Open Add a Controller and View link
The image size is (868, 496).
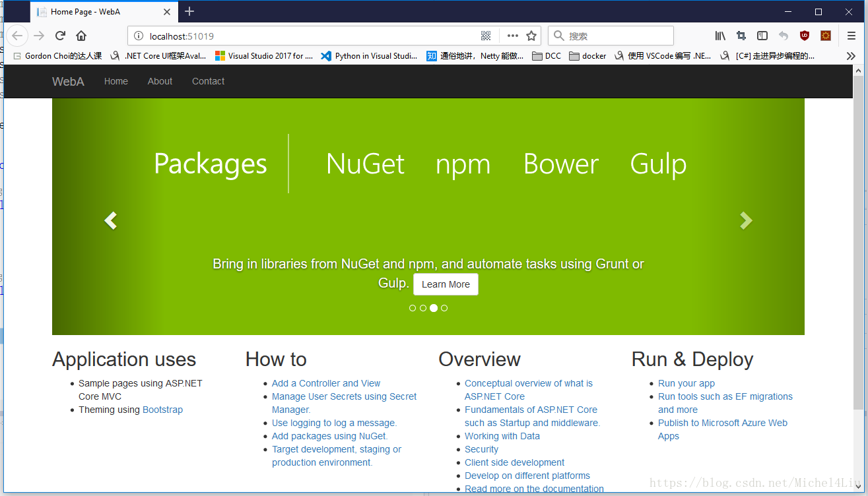click(326, 383)
